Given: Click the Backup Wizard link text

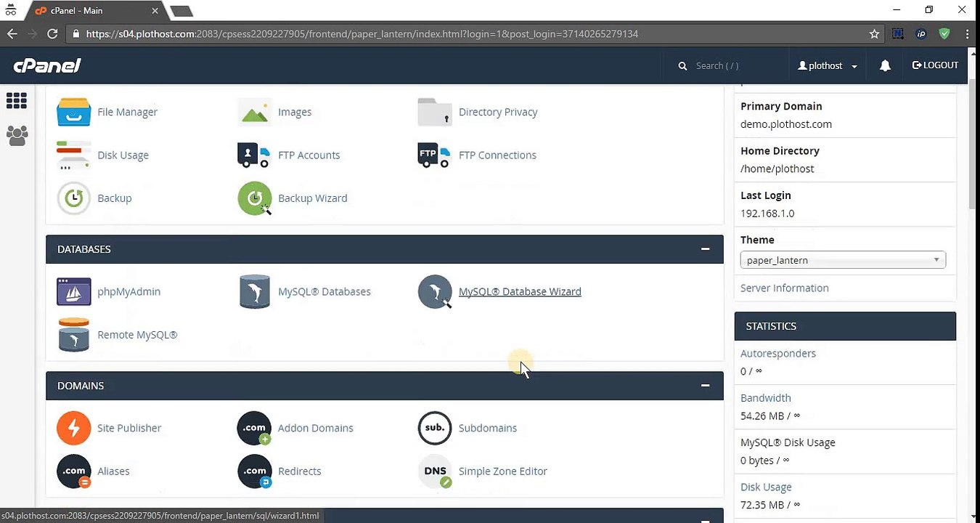Looking at the screenshot, I should [x=312, y=198].
